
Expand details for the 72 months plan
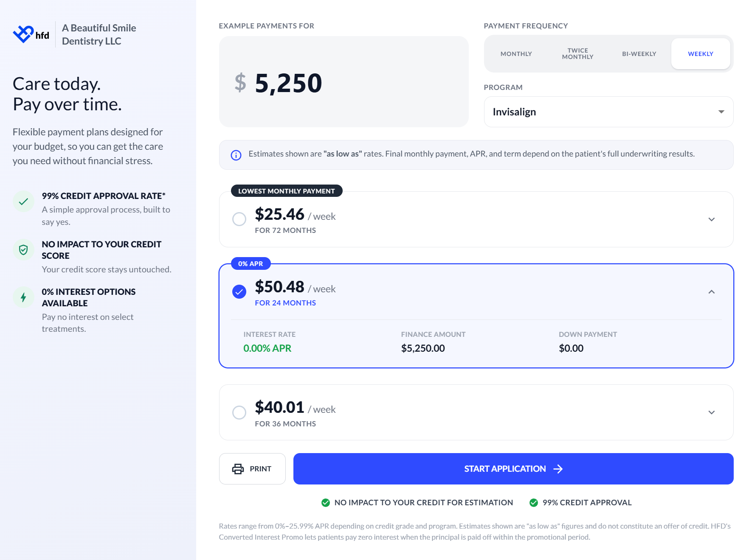712,219
